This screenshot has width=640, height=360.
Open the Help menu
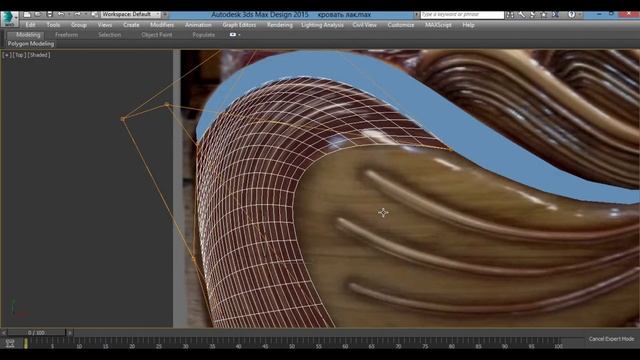(468, 25)
